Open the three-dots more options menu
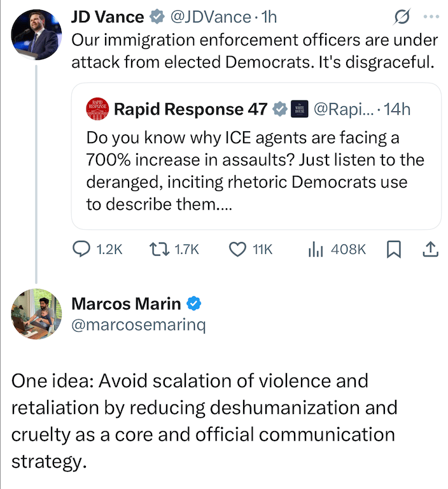The width and height of the screenshot is (448, 489). click(x=431, y=17)
